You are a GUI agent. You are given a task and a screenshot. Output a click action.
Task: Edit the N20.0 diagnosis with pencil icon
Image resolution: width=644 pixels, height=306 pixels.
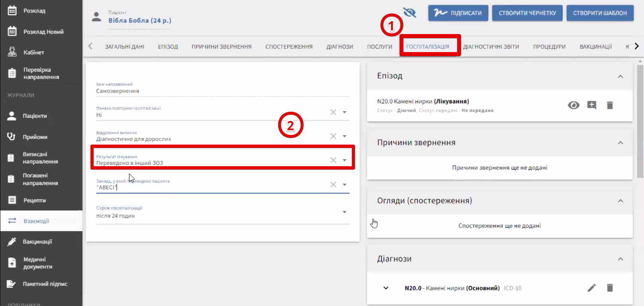tap(591, 288)
